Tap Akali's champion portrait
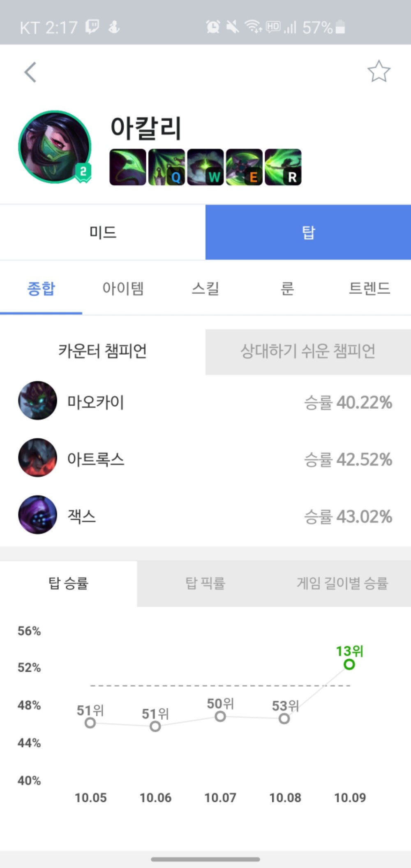411x868 pixels. point(55,147)
